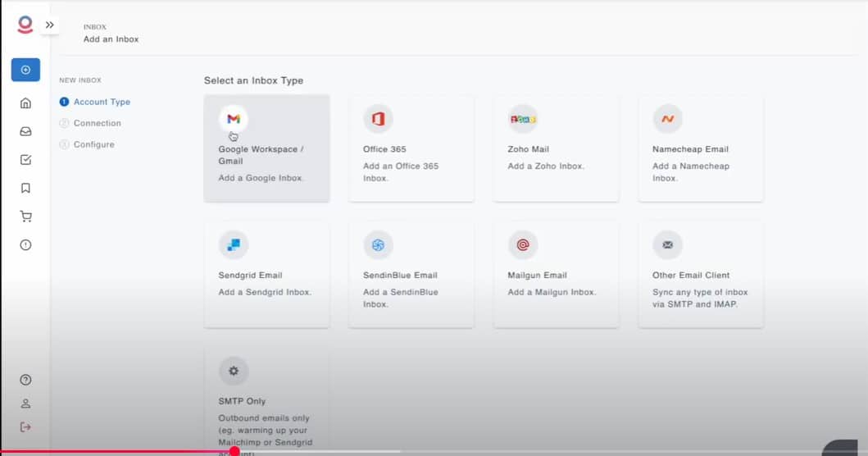The width and height of the screenshot is (868, 456).
Task: Expand the sidebar with double-chevron button
Action: (x=50, y=25)
